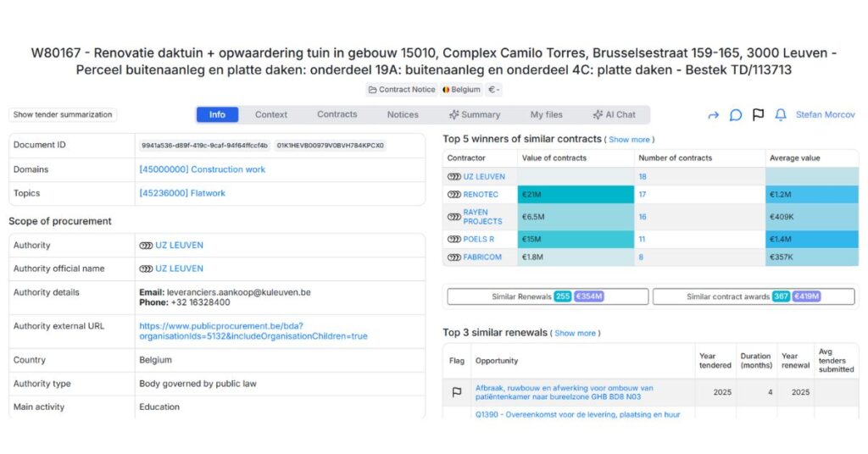Image resolution: width=868 pixels, height=454 pixels.
Task: Click the flag icon in header
Action: pos(758,115)
